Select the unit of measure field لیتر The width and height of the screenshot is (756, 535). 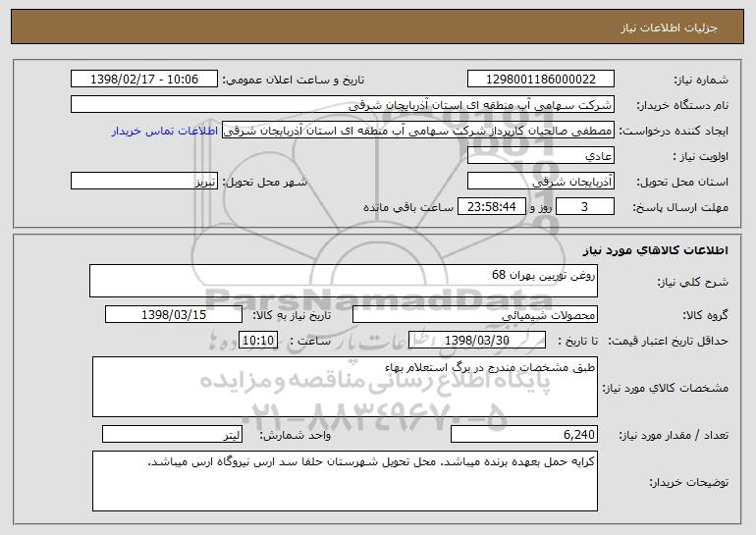point(172,434)
